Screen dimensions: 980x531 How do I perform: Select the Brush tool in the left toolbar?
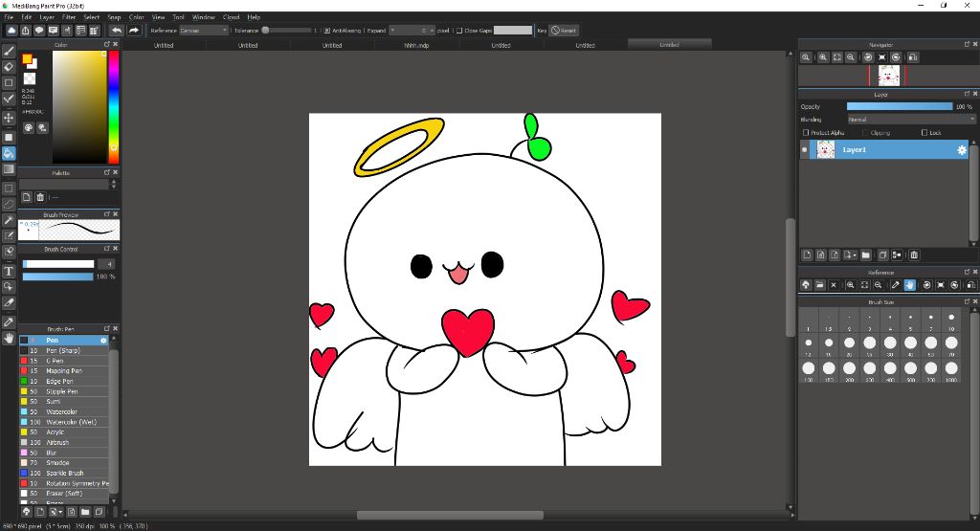(x=9, y=51)
